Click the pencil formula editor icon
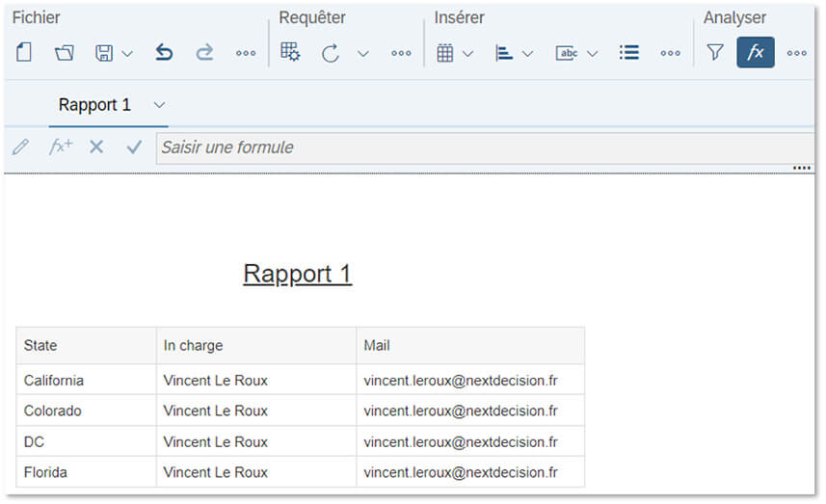This screenshot has width=826, height=504. tap(20, 146)
